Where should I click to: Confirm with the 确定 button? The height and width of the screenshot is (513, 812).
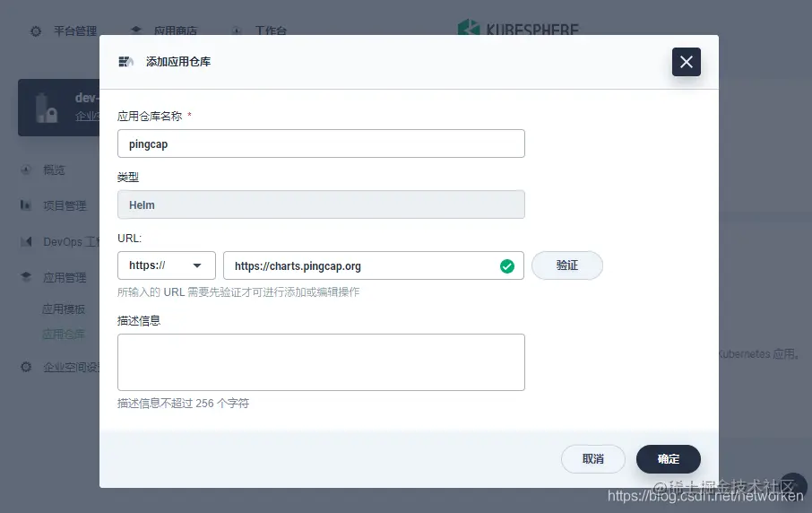[668, 458]
